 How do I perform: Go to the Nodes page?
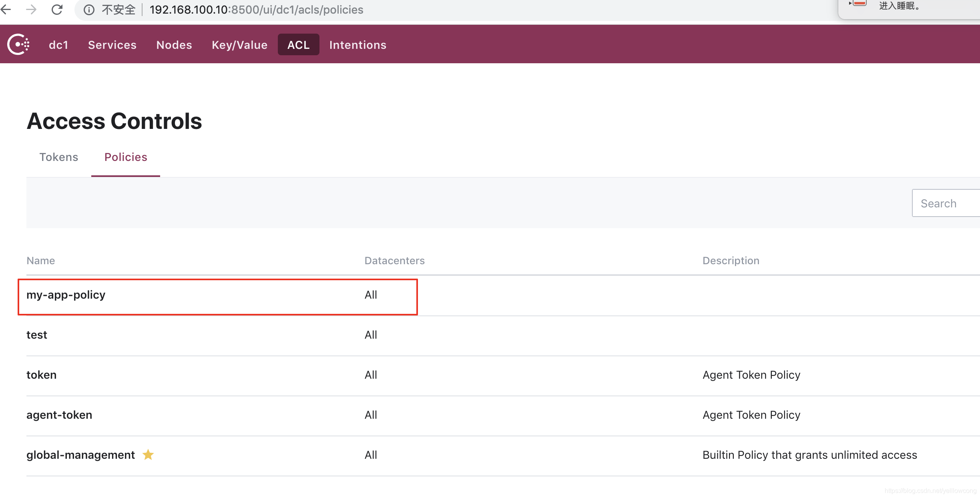[x=174, y=45]
